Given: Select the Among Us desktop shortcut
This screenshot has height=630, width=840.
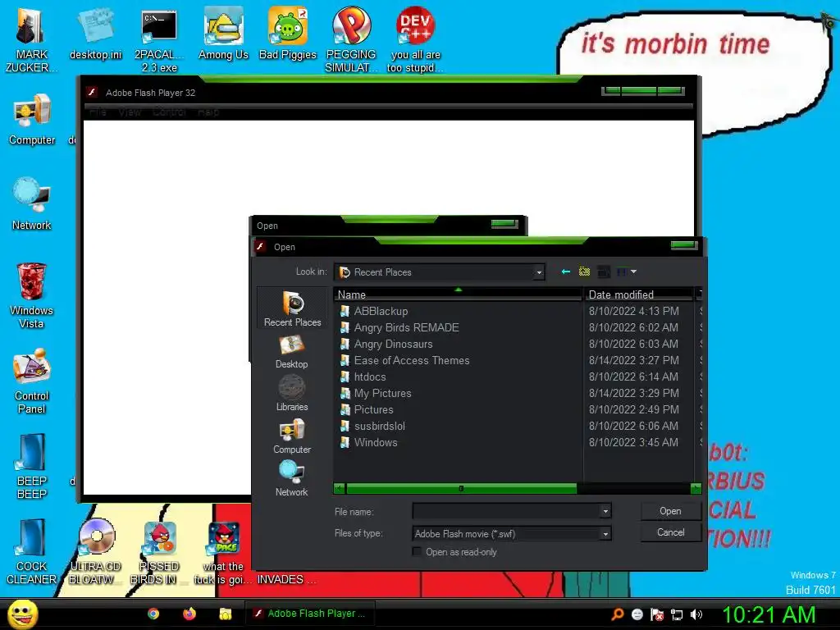Looking at the screenshot, I should pyautogui.click(x=223, y=33).
